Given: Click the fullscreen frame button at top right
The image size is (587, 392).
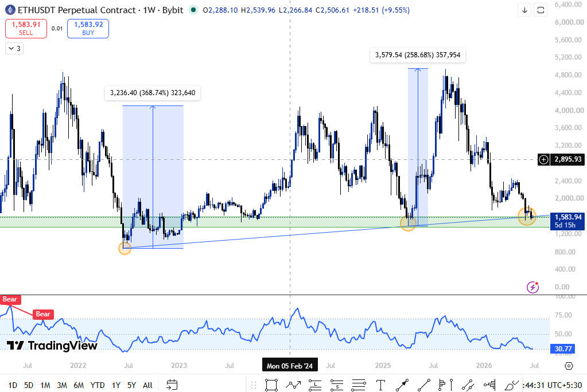Looking at the screenshot, I should (x=541, y=10).
